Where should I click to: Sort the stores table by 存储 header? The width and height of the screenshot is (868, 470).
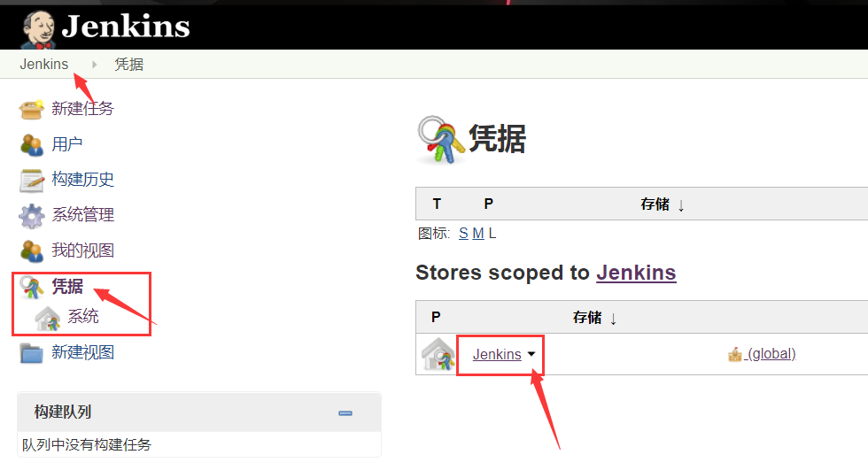coord(594,318)
